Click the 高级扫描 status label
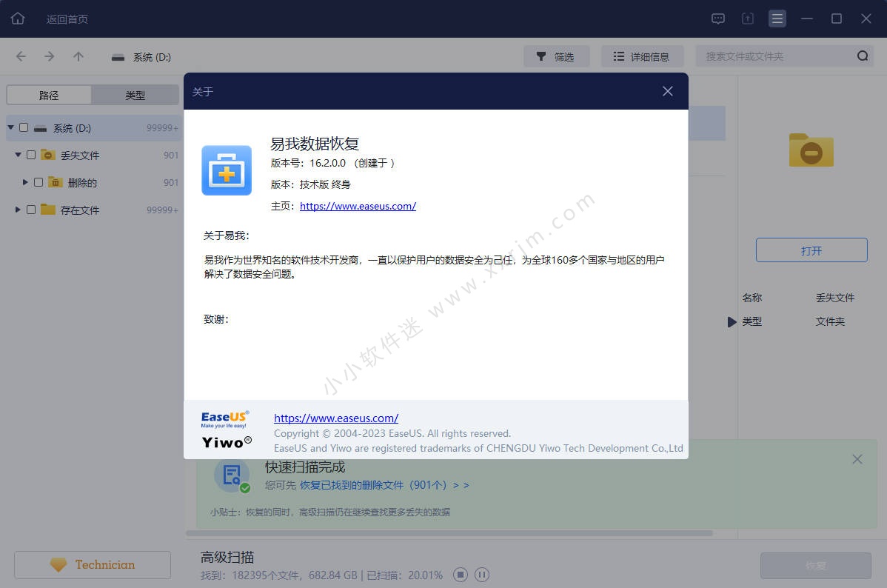The height and width of the screenshot is (588, 887). [227, 557]
